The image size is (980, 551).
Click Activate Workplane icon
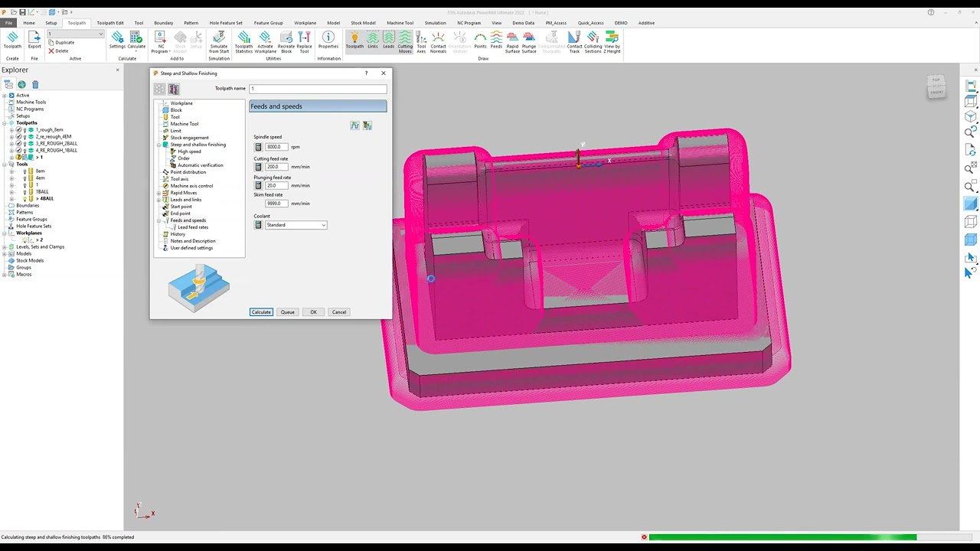tap(265, 42)
